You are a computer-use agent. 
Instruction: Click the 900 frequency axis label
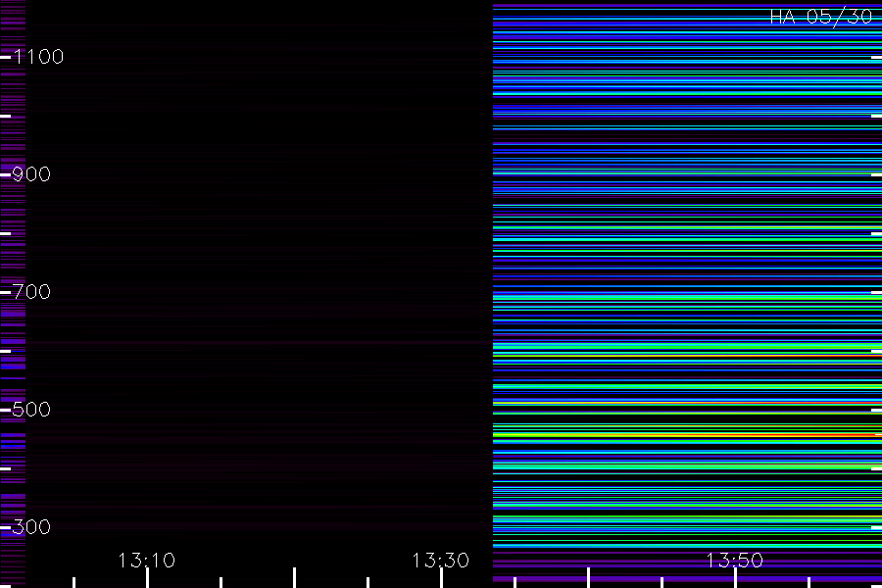[31, 174]
